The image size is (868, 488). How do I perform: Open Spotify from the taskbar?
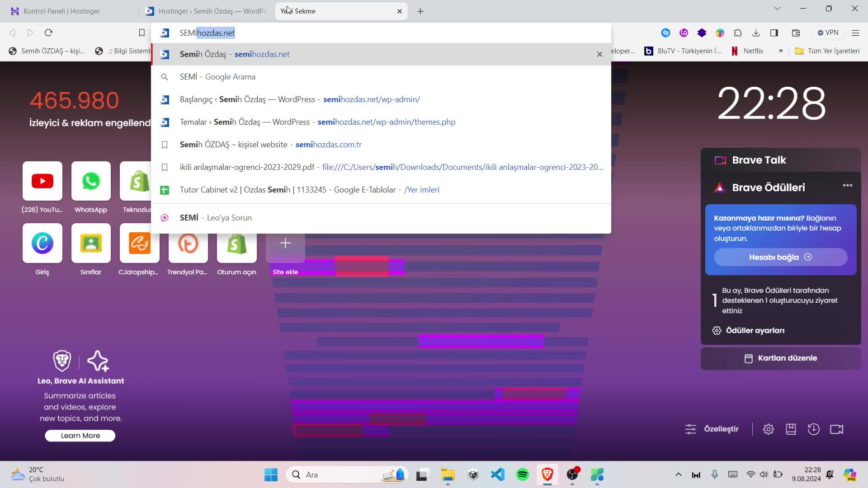523,475
